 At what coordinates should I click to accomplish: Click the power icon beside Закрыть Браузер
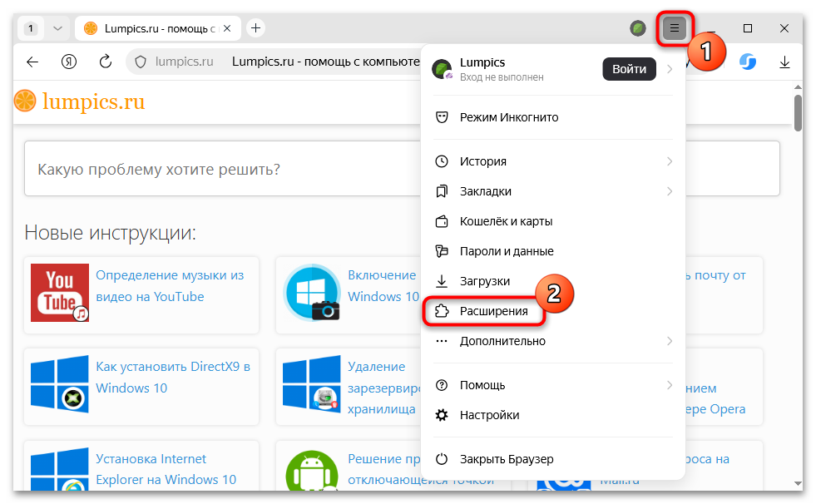(x=442, y=459)
